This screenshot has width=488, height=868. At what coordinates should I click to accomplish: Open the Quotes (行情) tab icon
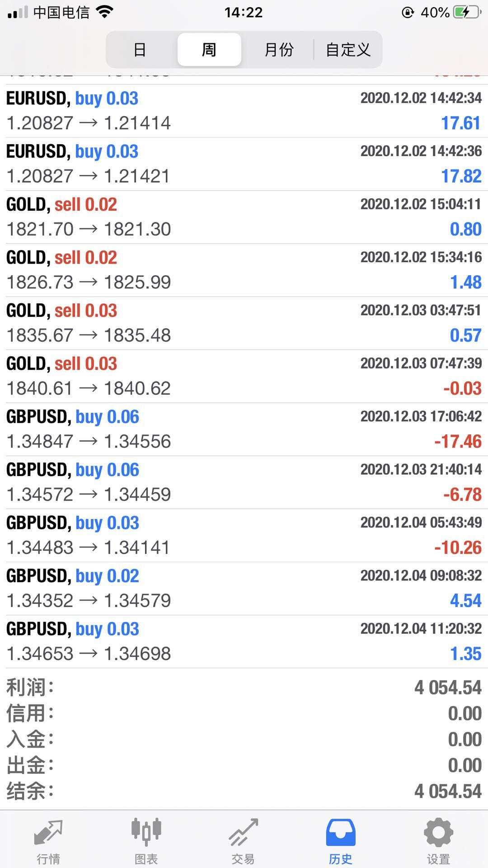click(x=48, y=833)
